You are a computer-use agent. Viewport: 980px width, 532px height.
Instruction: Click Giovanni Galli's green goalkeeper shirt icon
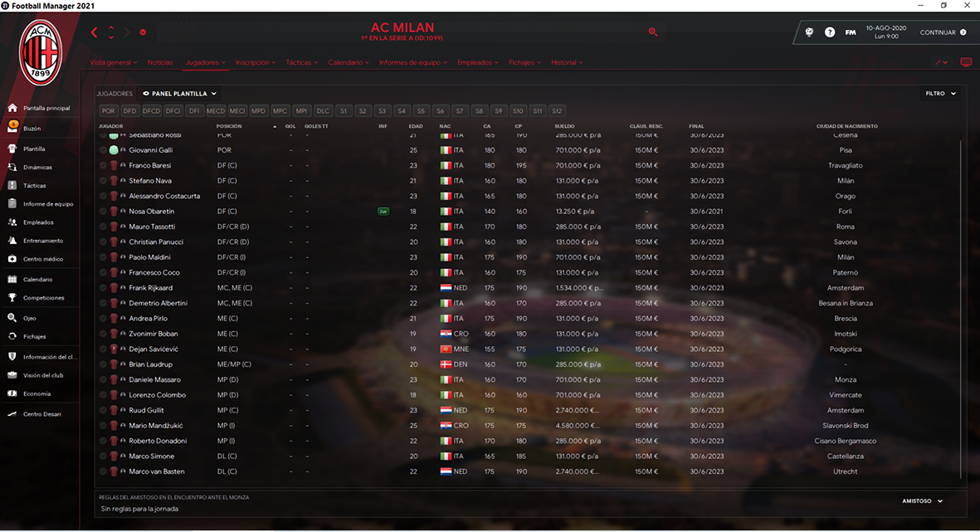click(114, 150)
